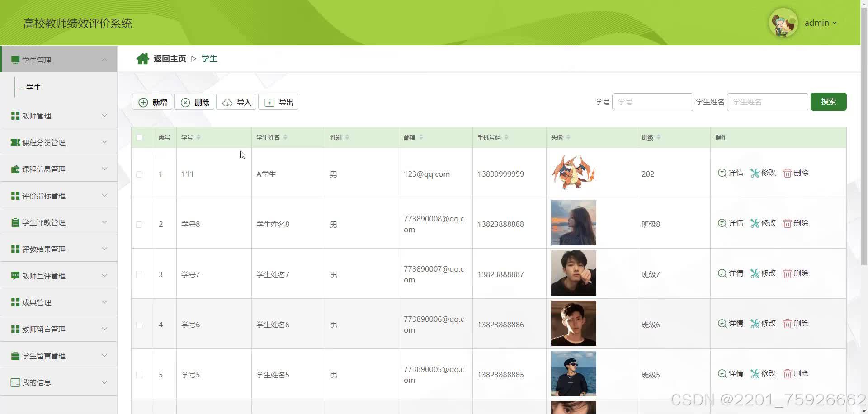
Task: Click the edit tool icon for 学生姓名8
Action: pyautogui.click(x=755, y=223)
